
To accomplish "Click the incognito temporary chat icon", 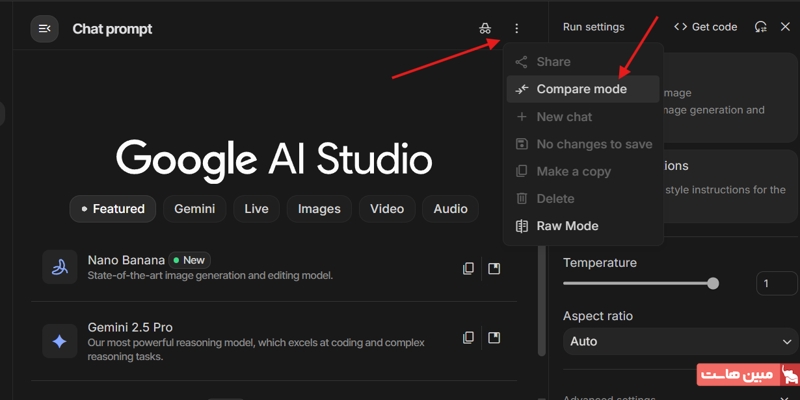I will (485, 29).
